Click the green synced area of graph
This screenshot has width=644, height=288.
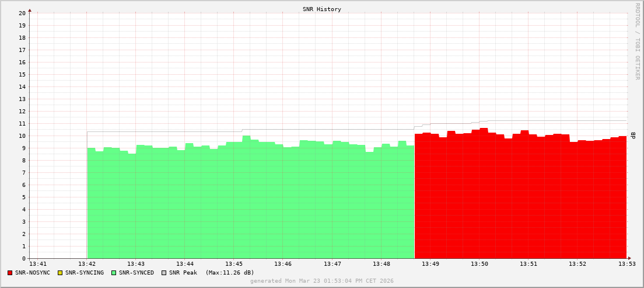click(x=250, y=202)
